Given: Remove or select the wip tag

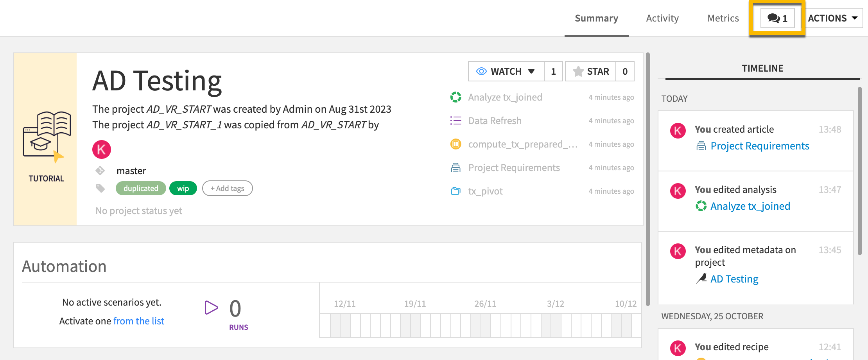Looking at the screenshot, I should (183, 188).
